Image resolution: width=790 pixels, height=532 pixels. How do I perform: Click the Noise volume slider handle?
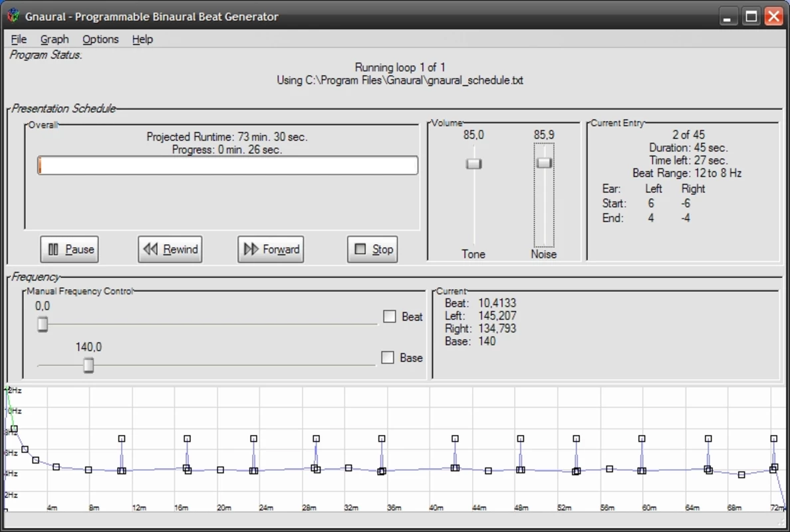pyautogui.click(x=544, y=163)
